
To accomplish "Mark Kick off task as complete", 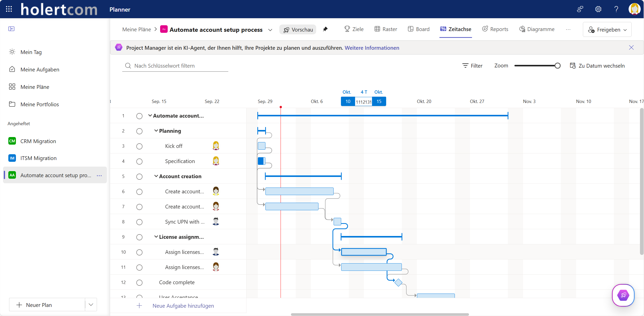I will (x=139, y=146).
